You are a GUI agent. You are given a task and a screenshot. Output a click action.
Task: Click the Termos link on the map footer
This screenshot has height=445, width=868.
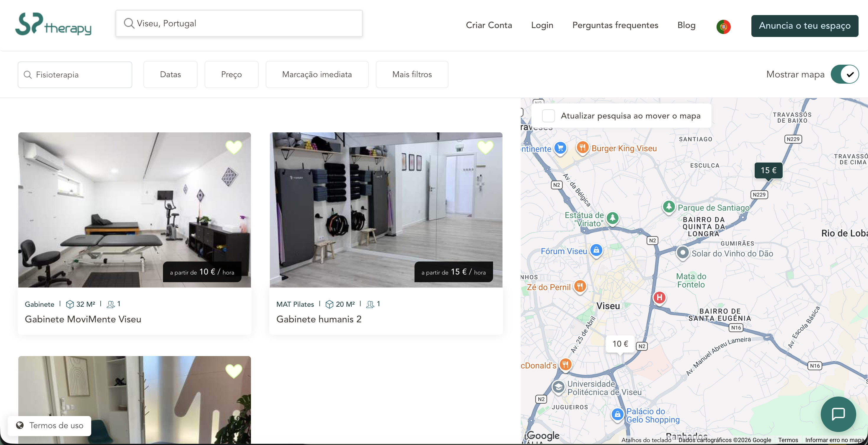click(788, 440)
